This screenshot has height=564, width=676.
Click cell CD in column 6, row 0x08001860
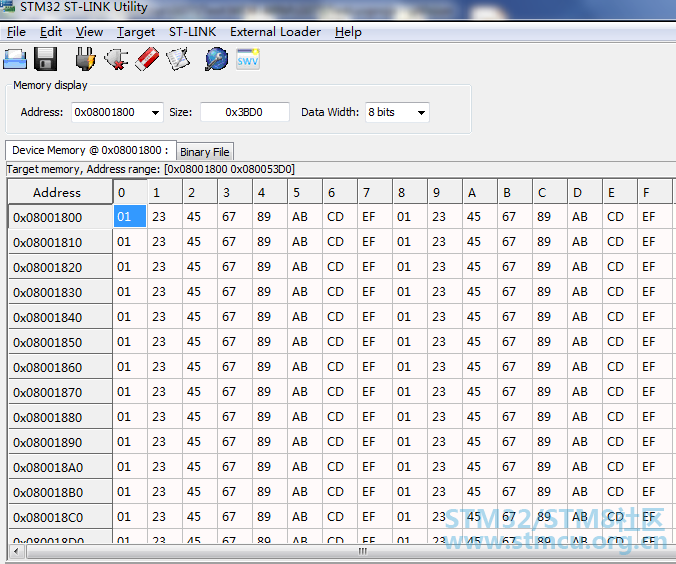pos(340,367)
